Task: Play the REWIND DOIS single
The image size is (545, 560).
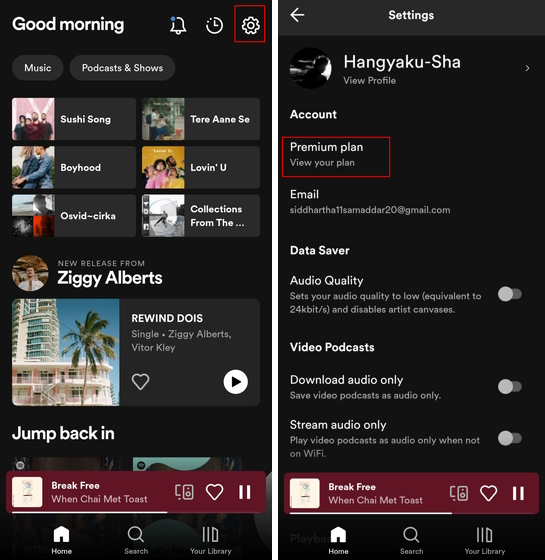Action: [x=235, y=382]
